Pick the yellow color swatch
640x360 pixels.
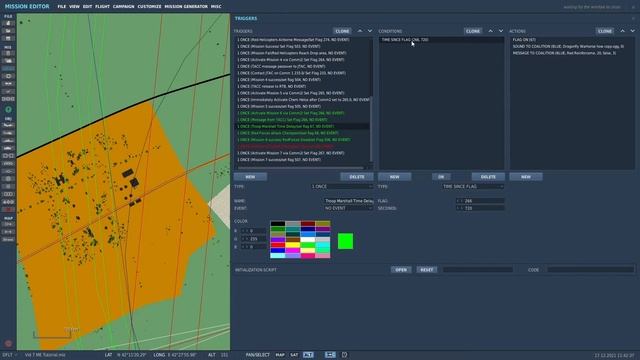(x=293, y=245)
